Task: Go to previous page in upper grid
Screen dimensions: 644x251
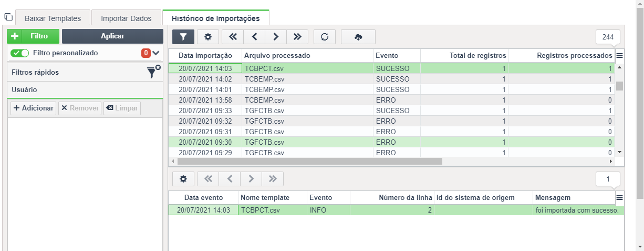Action: (254, 36)
